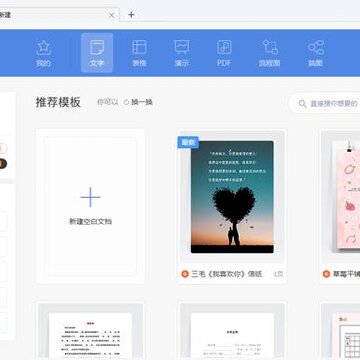The height and width of the screenshot is (360, 360).
Task: Click the search magnifier icon
Action: pos(302,104)
